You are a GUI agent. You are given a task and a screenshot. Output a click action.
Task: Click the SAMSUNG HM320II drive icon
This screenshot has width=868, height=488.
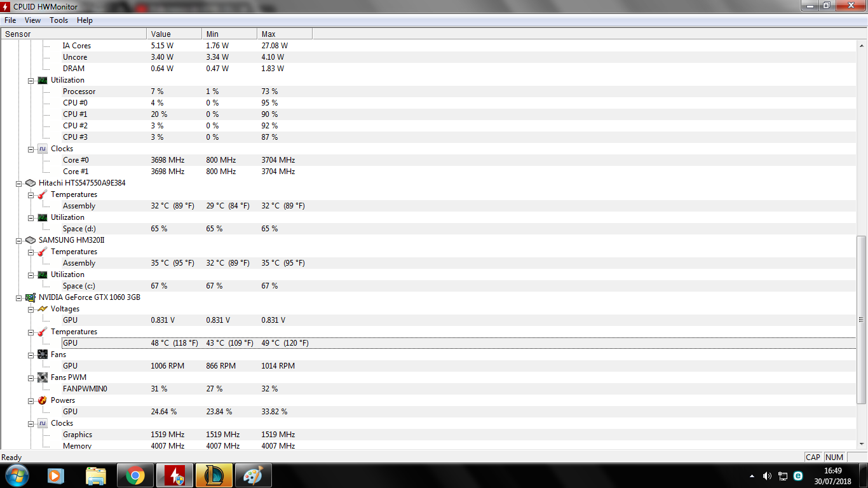click(30, 240)
